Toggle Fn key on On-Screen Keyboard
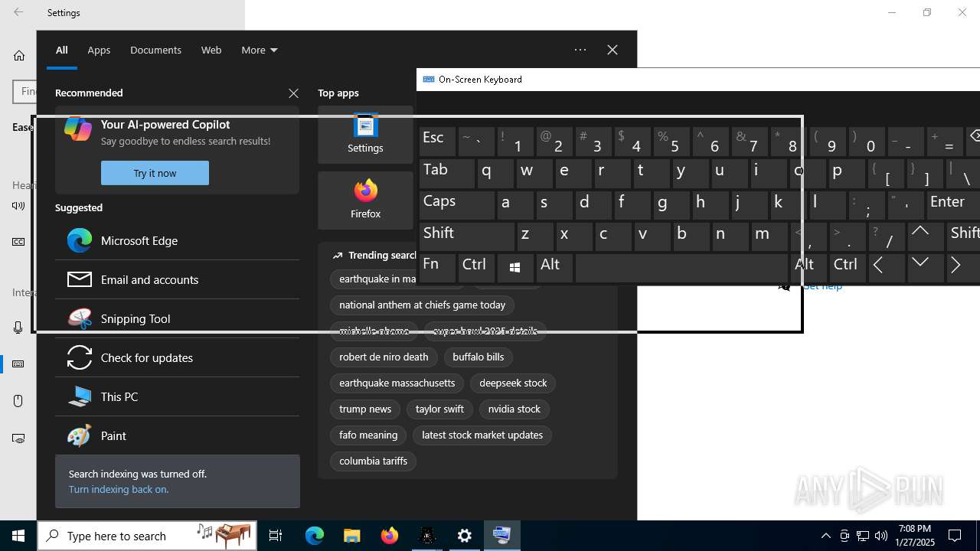This screenshot has height=551, width=980. coord(437,268)
